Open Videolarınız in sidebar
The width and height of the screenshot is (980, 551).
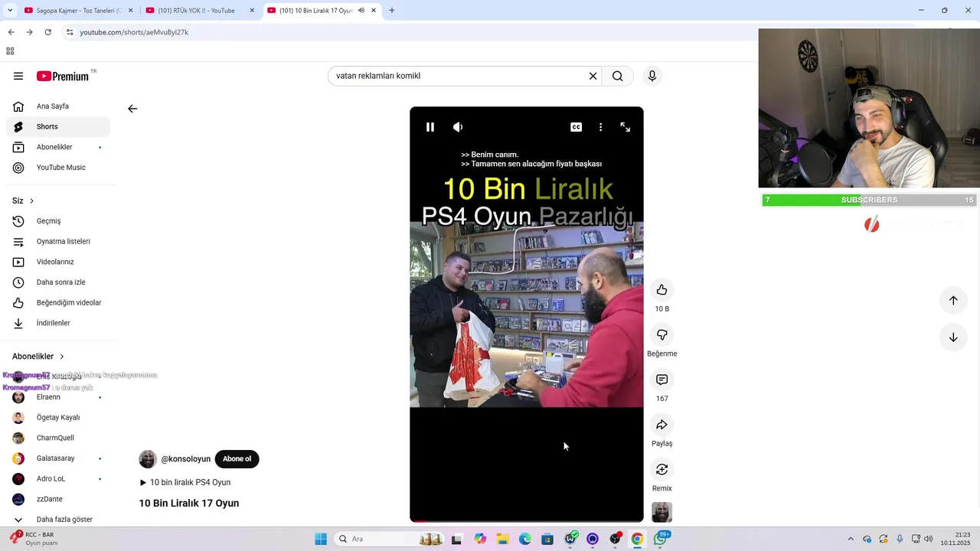(58, 262)
